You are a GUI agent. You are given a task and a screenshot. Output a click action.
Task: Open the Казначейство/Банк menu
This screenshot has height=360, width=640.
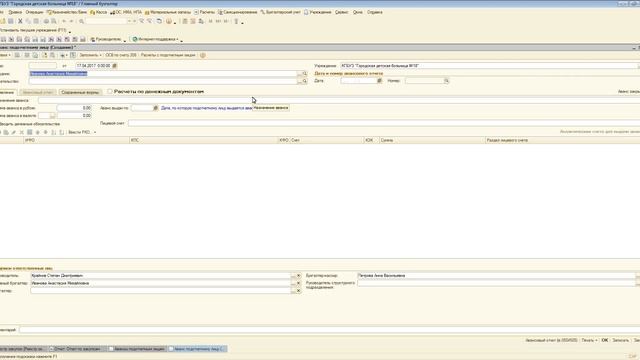point(67,12)
